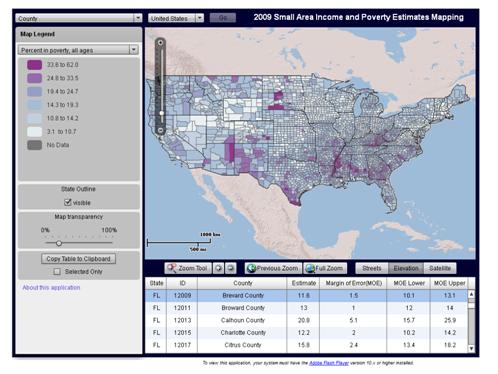Click the zoom-in plus on map slider
This screenshot has width=498, height=374.
coord(160,42)
